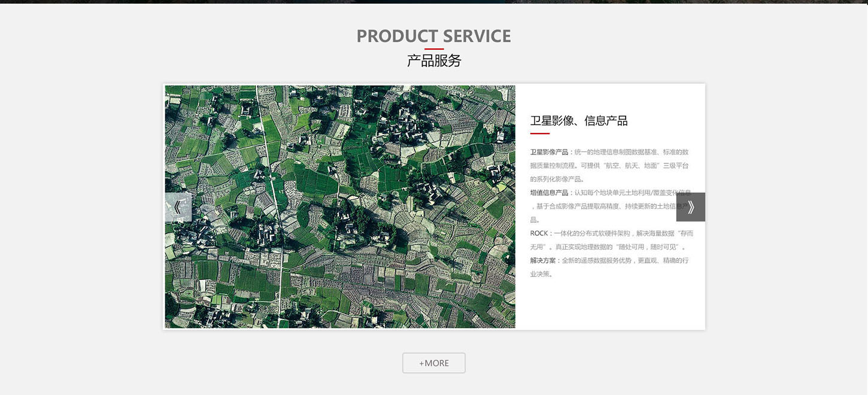This screenshot has width=868, height=395.
Task: Click red accent line under the card title
Action: pos(539,133)
